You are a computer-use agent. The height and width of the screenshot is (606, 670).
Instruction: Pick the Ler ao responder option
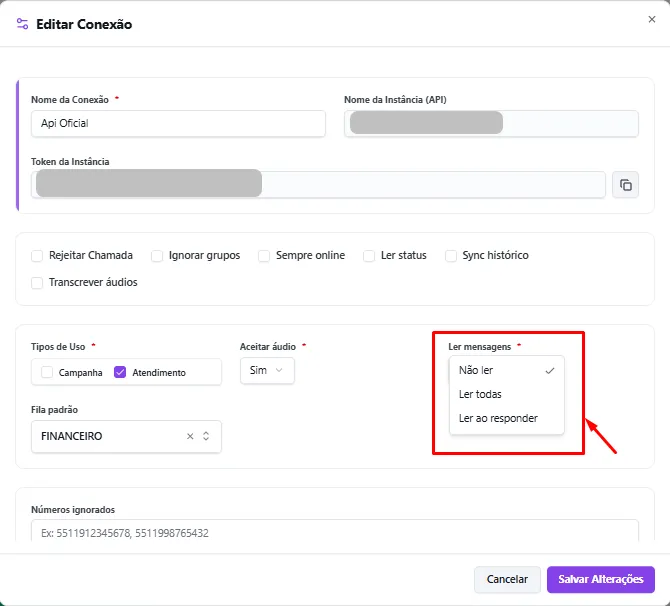[506, 418]
